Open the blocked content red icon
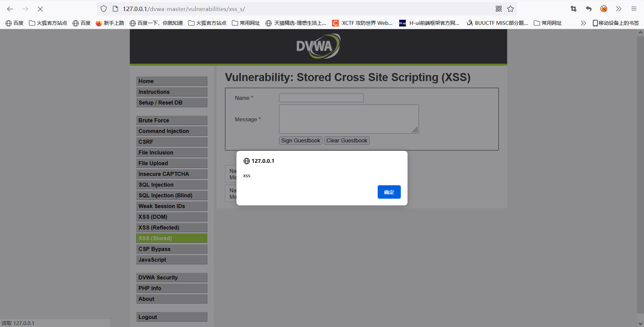Viewport: 644px width, 327px height. pyautogui.click(x=604, y=9)
